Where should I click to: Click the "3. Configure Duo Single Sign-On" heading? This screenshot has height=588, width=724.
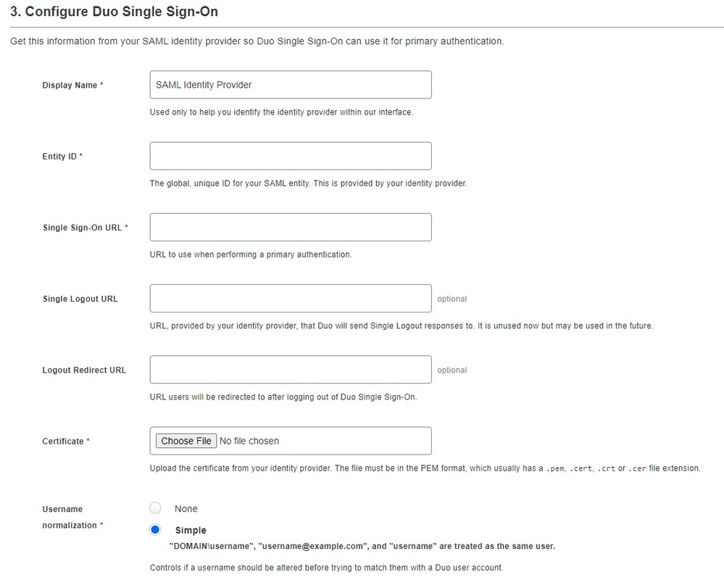coord(114,12)
